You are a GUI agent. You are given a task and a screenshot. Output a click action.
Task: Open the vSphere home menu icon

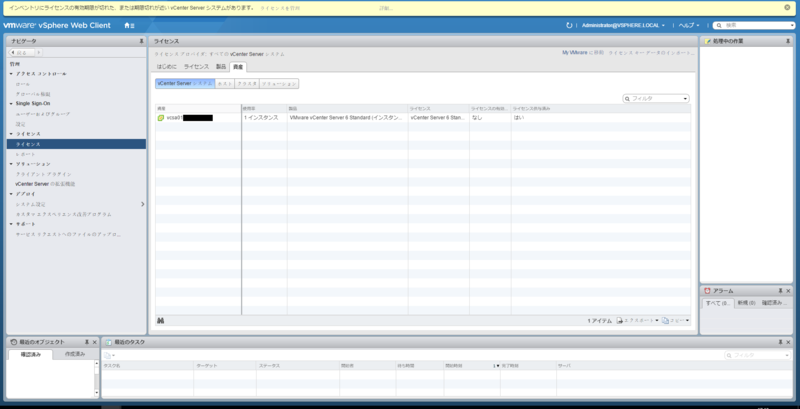click(x=129, y=25)
